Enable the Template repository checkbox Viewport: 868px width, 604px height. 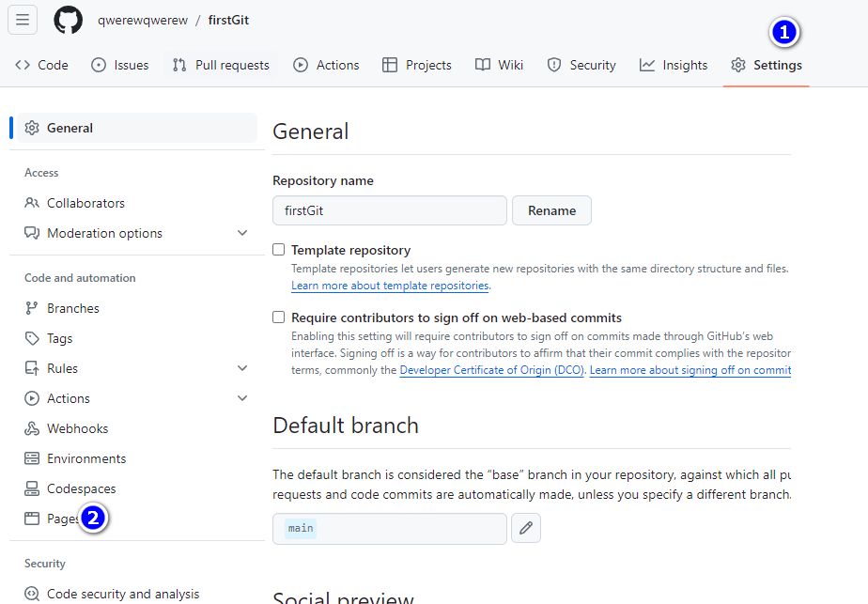(278, 250)
